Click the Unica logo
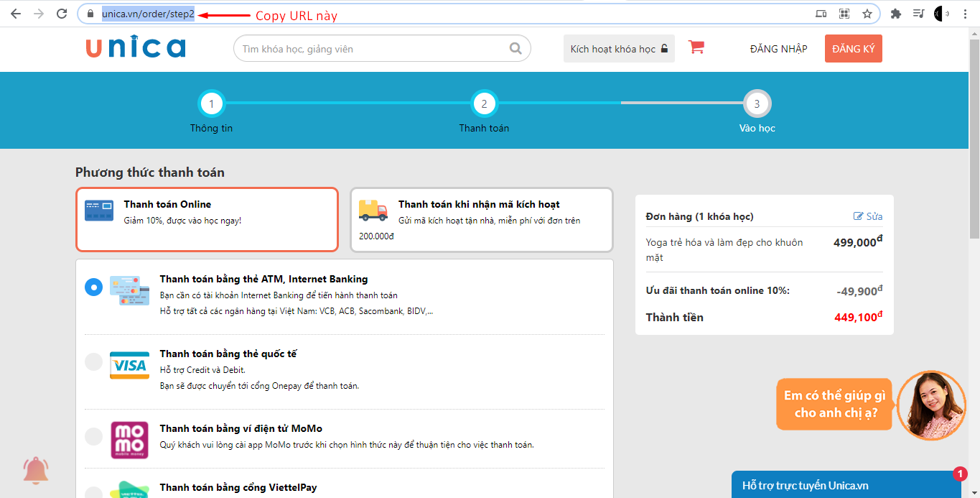This screenshot has height=498, width=980. click(135, 47)
